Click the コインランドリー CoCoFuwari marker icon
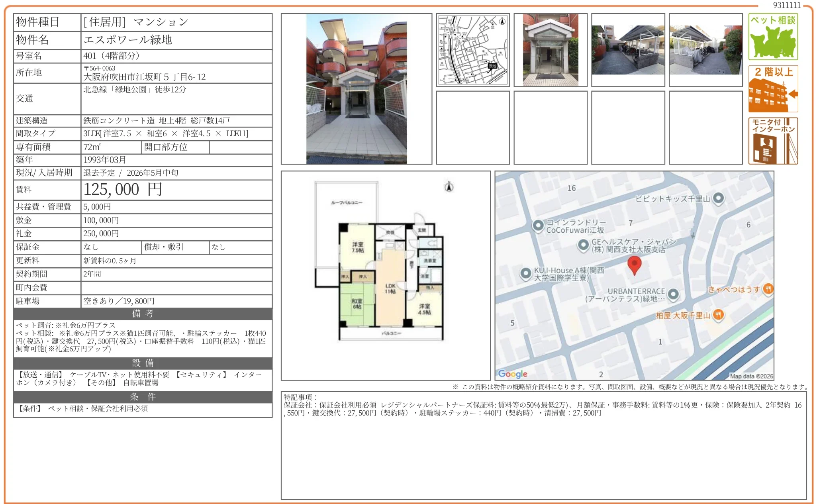819x504 pixels. (538, 226)
